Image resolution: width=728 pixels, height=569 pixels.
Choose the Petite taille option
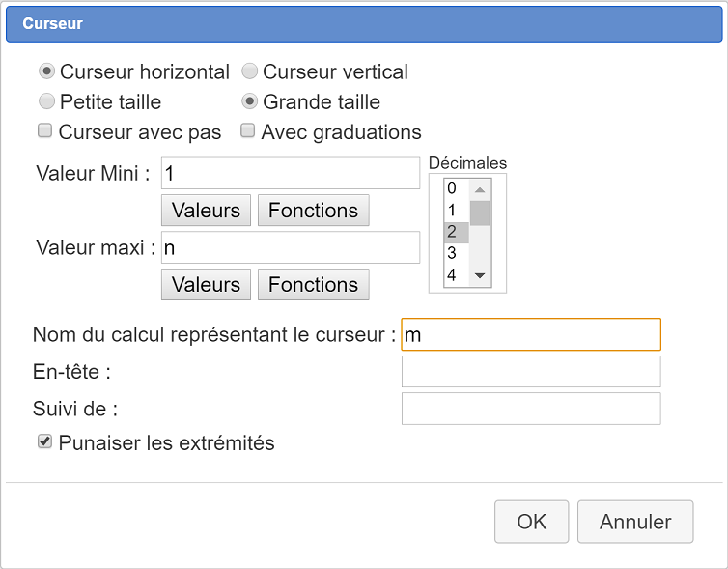(x=46, y=101)
